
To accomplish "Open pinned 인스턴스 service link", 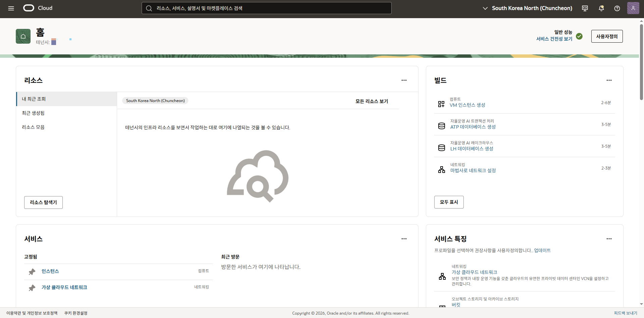I will click(50, 271).
